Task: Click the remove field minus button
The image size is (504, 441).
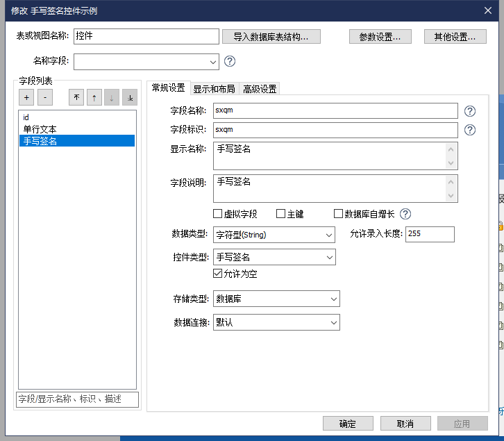Action: pos(44,98)
